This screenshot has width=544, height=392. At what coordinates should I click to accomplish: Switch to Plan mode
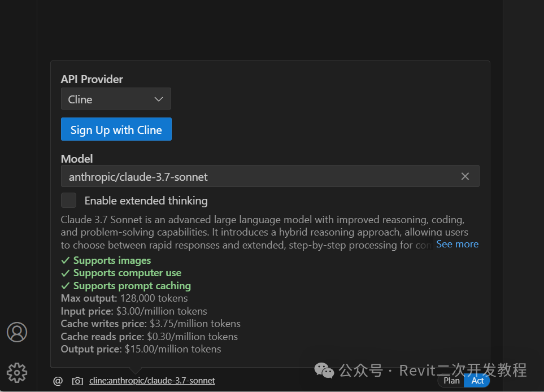click(x=451, y=381)
